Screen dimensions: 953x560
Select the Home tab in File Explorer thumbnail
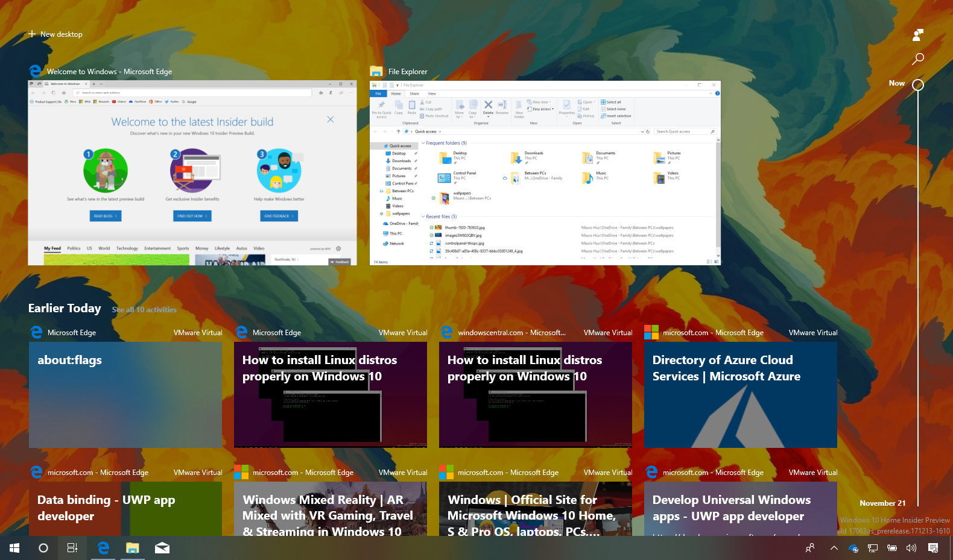click(x=396, y=93)
